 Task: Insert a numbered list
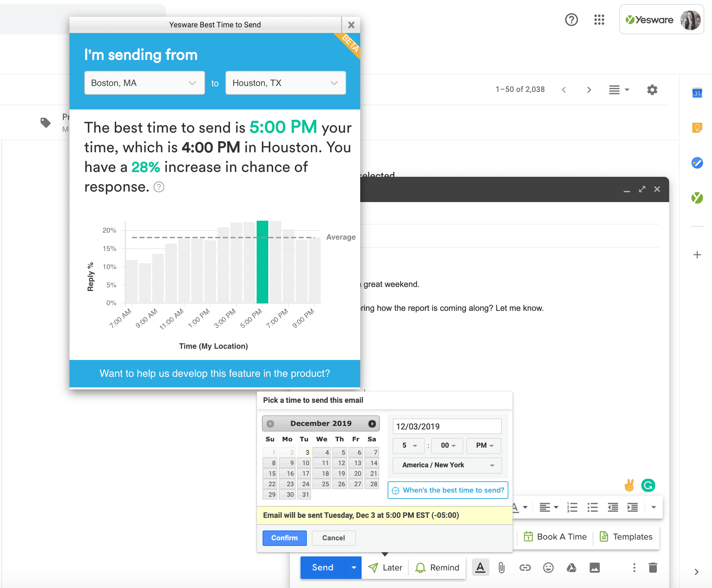point(572,507)
